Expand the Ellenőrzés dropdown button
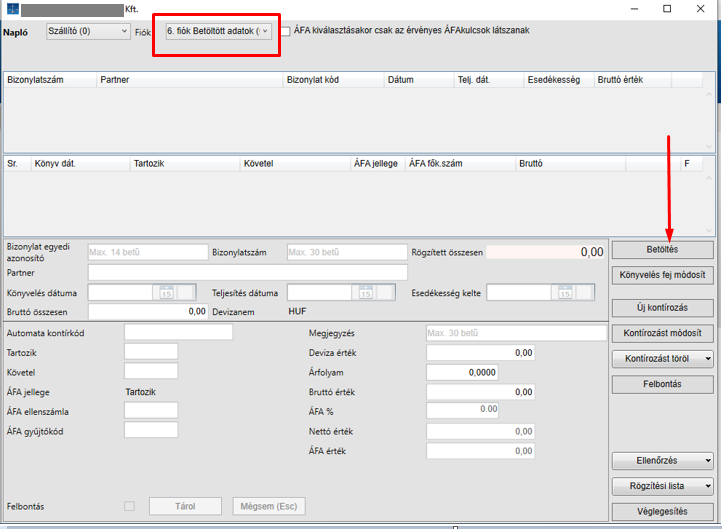Screen dimensions: 722x529 [x=663, y=460]
